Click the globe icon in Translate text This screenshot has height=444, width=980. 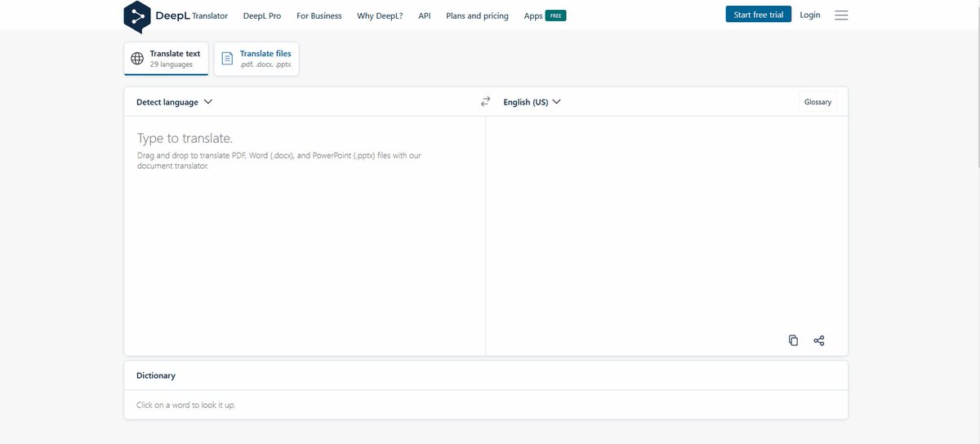pyautogui.click(x=137, y=59)
